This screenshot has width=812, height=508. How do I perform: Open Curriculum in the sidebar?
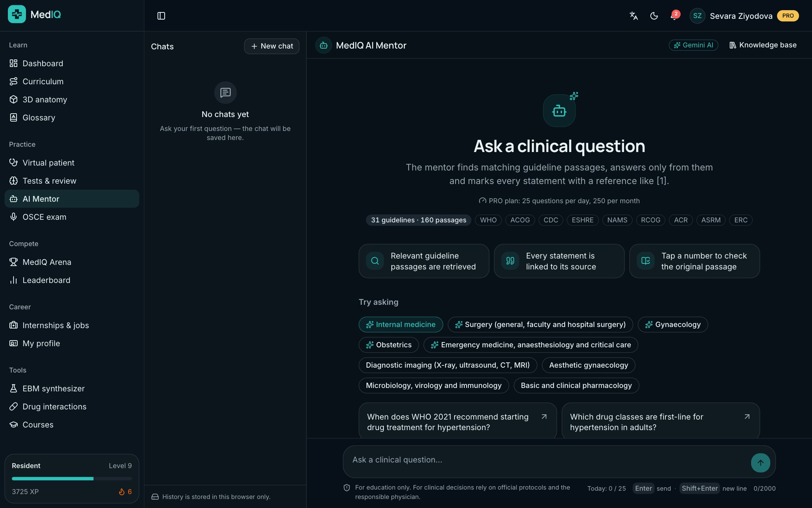point(72,81)
